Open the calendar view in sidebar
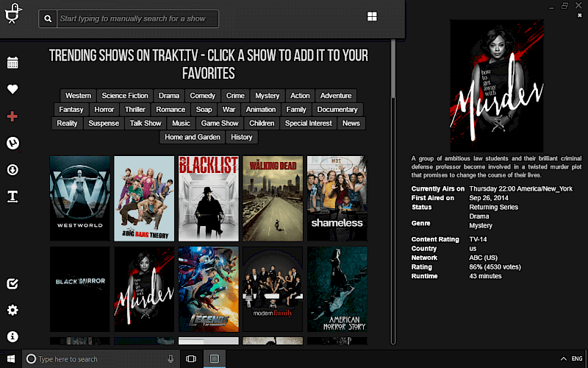 click(12, 63)
